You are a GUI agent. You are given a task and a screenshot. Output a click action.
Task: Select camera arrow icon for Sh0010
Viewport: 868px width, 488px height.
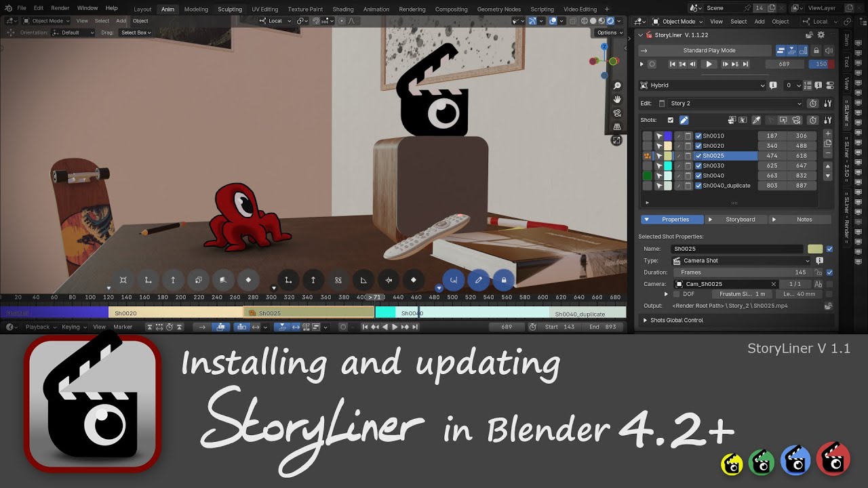(x=659, y=136)
